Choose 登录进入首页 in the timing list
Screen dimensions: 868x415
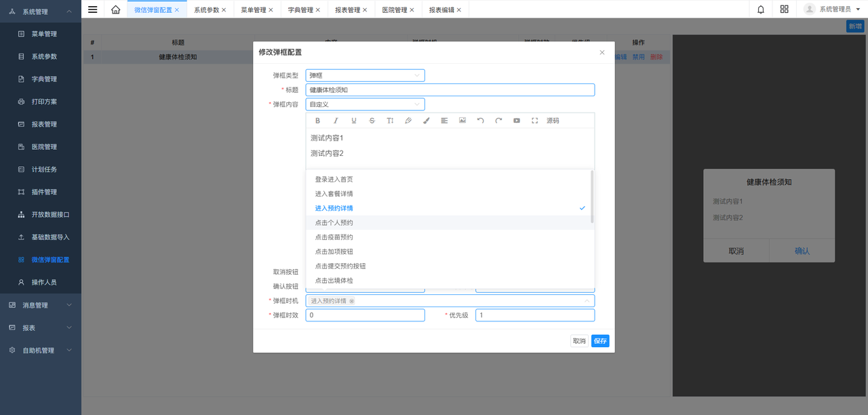[334, 179]
